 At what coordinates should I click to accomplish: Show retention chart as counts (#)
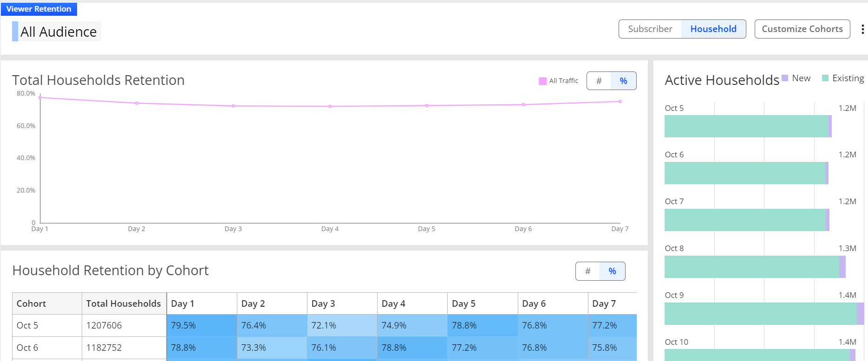599,81
